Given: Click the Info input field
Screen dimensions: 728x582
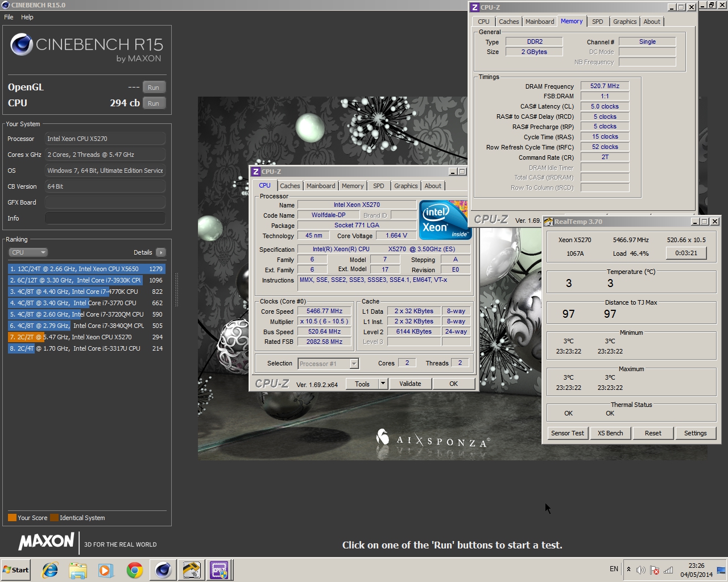Looking at the screenshot, I should pyautogui.click(x=105, y=218).
